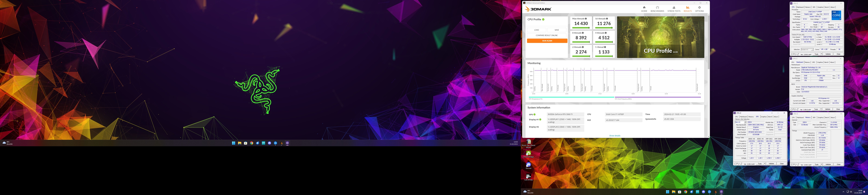Open SPD tab in CPU-Z Memory window
The width and height of the screenshot is (868, 195).
tap(814, 118)
